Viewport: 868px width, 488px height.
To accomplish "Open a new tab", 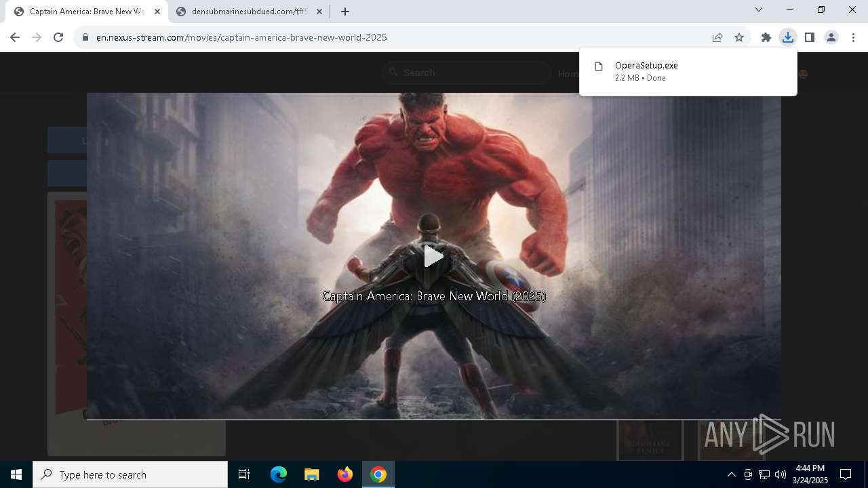I will [x=345, y=12].
